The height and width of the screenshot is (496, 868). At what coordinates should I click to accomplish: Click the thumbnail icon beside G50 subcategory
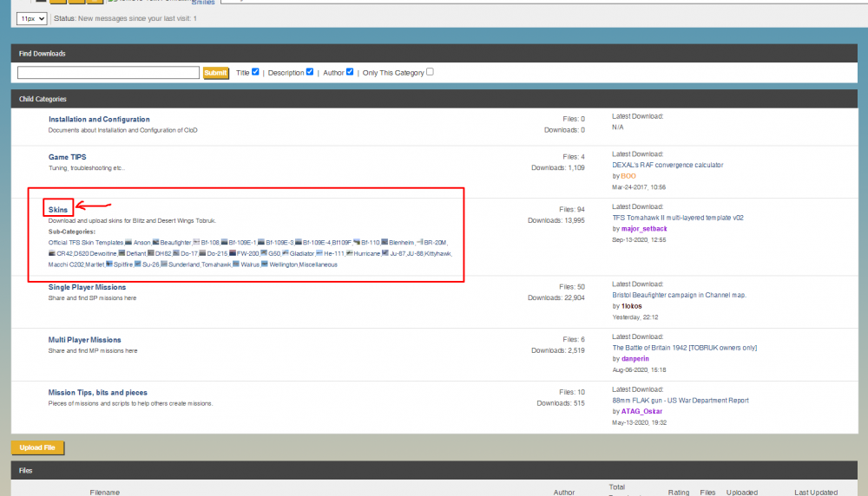[264, 253]
